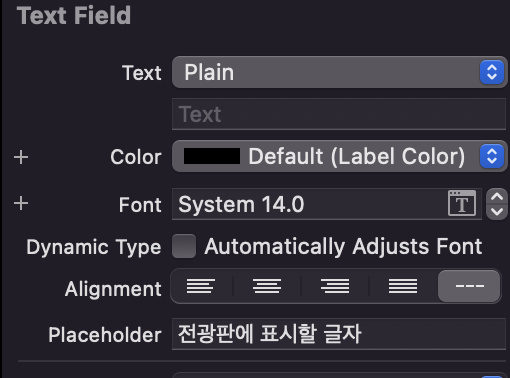This screenshot has width=510, height=378.
Task: Open font picker T icon
Action: tap(462, 204)
